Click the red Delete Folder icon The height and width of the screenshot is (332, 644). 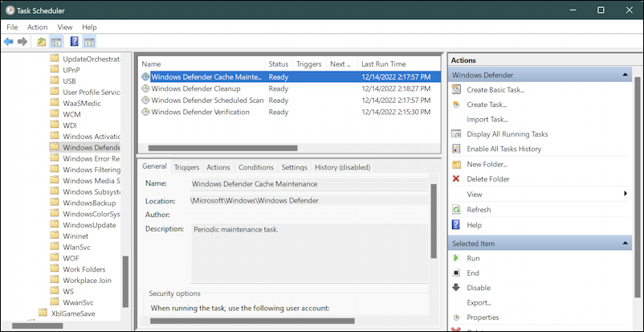click(456, 179)
